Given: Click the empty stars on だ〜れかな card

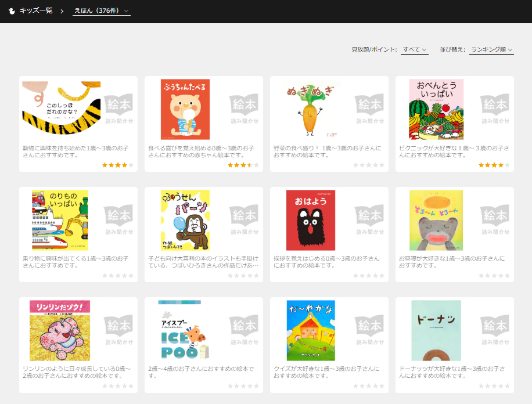Looking at the screenshot, I should (x=369, y=386).
